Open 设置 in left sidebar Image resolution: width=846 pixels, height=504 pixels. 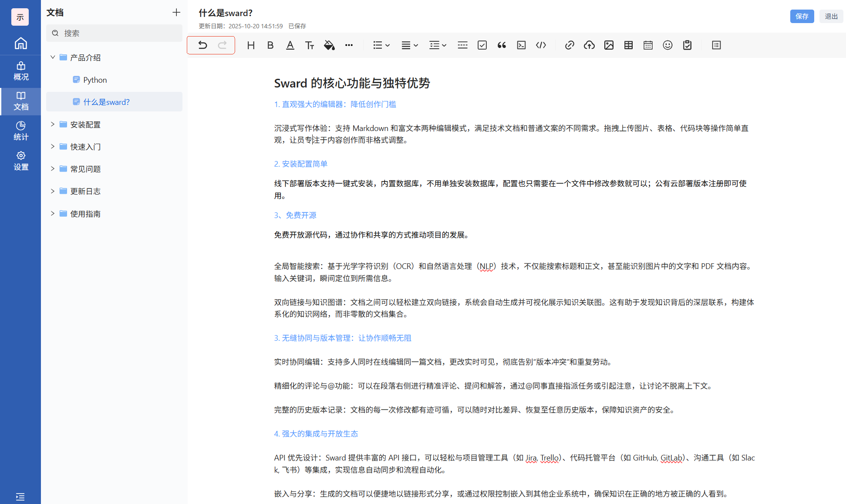pyautogui.click(x=20, y=161)
